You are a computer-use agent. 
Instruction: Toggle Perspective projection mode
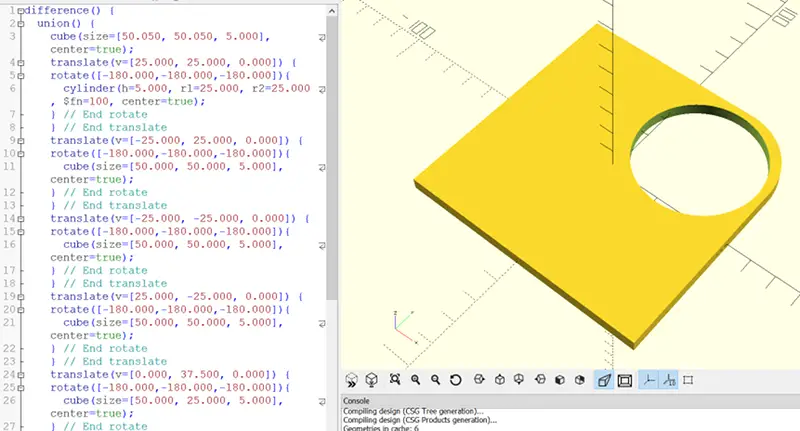pos(604,380)
